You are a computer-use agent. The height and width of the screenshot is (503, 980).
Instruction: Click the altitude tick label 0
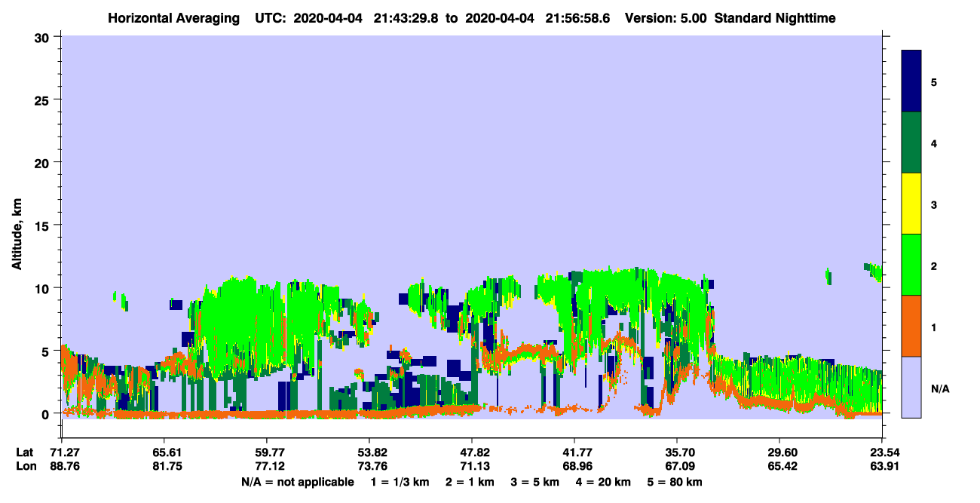(47, 414)
